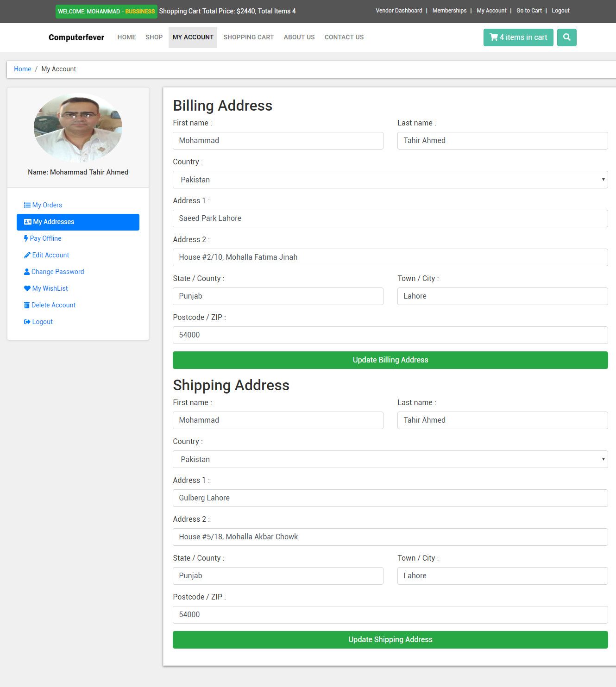Viewport: 616px width, 687px height.
Task: Click the Change Password user icon
Action: pos(27,272)
